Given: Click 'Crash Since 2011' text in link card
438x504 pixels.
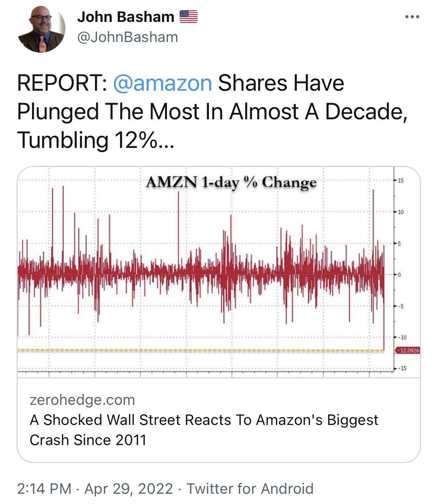Looking at the screenshot, I should [x=88, y=440].
